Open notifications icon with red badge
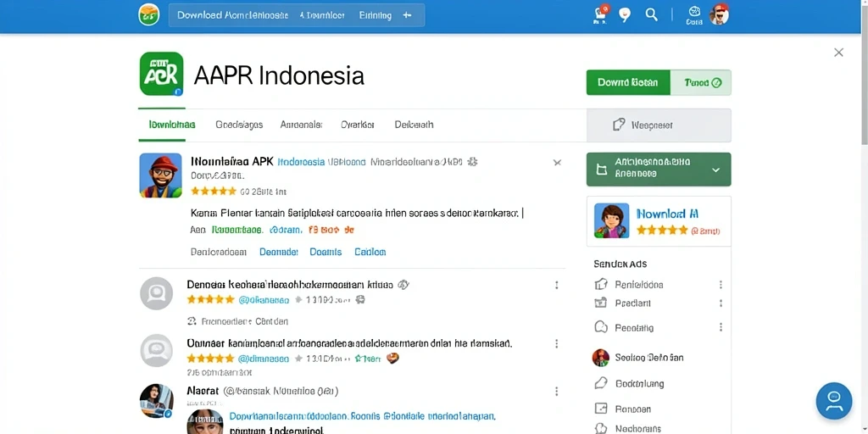This screenshot has width=868, height=434. tap(600, 13)
